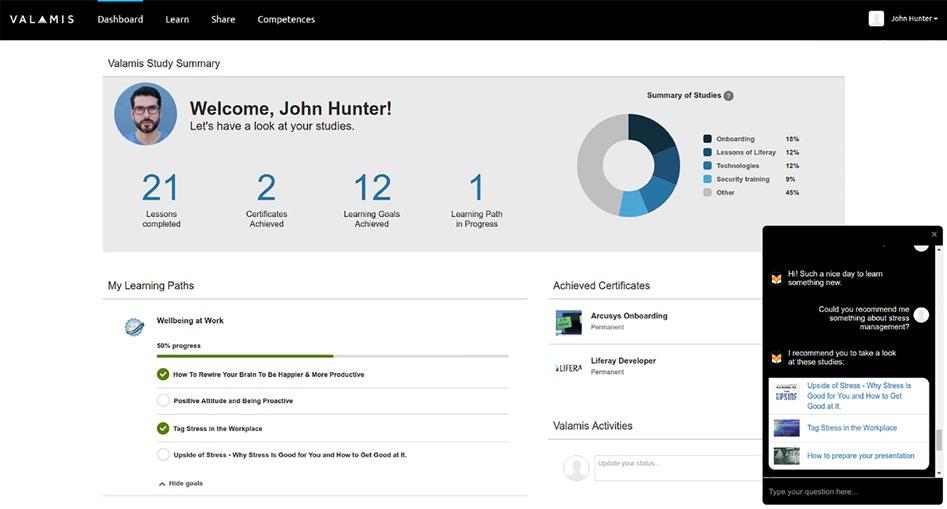Open the Wellbeing at Work learning path

(x=190, y=321)
